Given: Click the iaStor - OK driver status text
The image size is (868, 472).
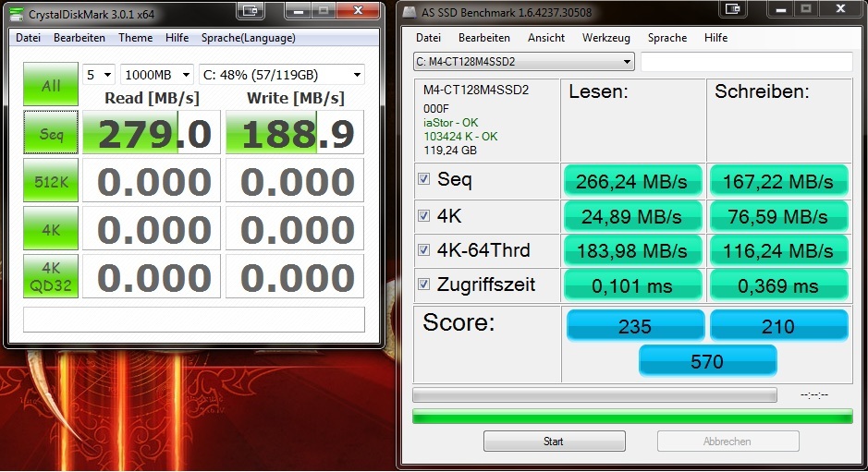Looking at the screenshot, I should point(450,122).
